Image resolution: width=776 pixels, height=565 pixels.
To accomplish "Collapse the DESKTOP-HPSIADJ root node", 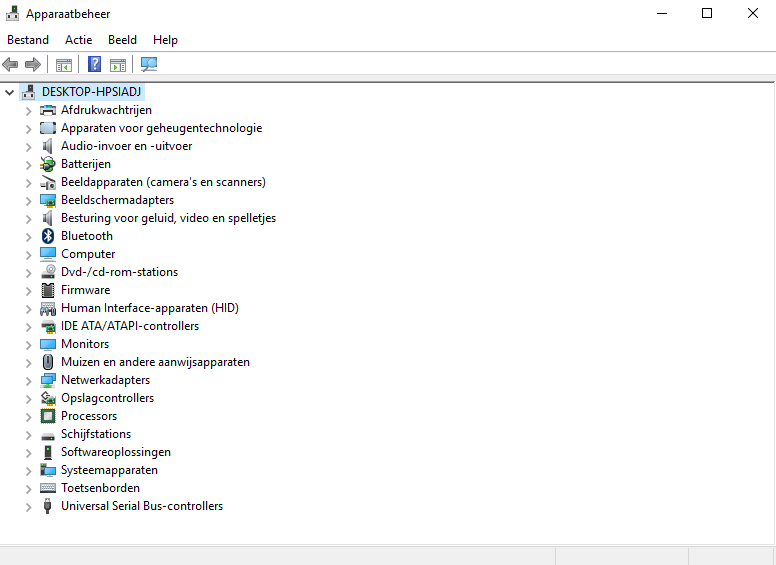I will (x=9, y=92).
